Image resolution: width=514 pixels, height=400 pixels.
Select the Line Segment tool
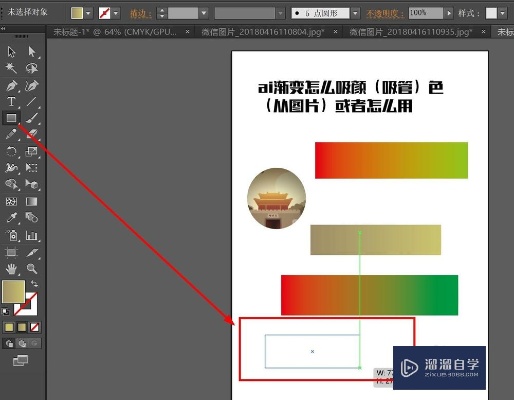coord(32,101)
